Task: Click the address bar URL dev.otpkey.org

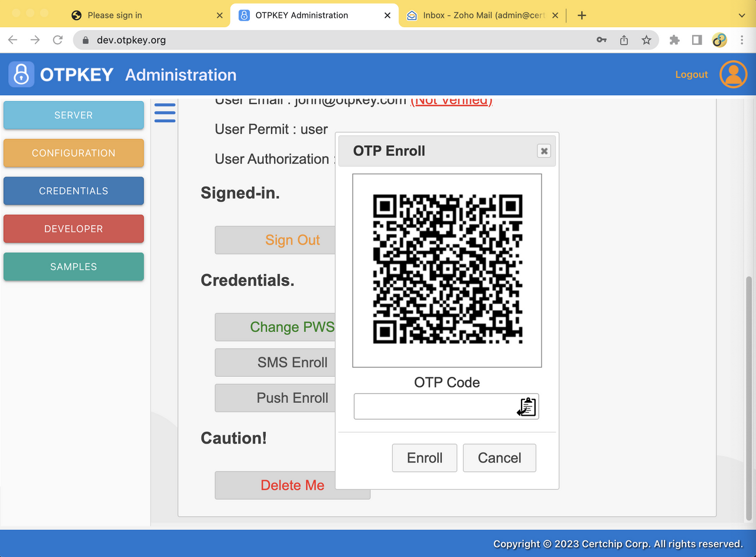Action: 131,40
